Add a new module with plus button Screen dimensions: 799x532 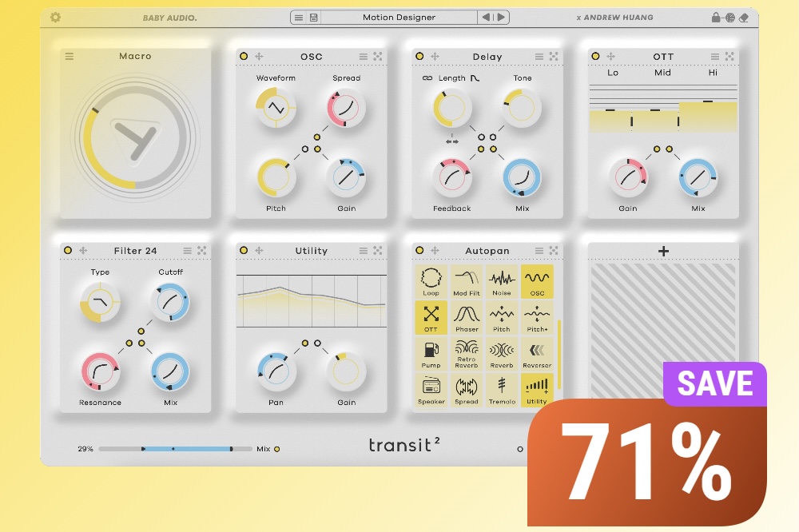pos(663,251)
